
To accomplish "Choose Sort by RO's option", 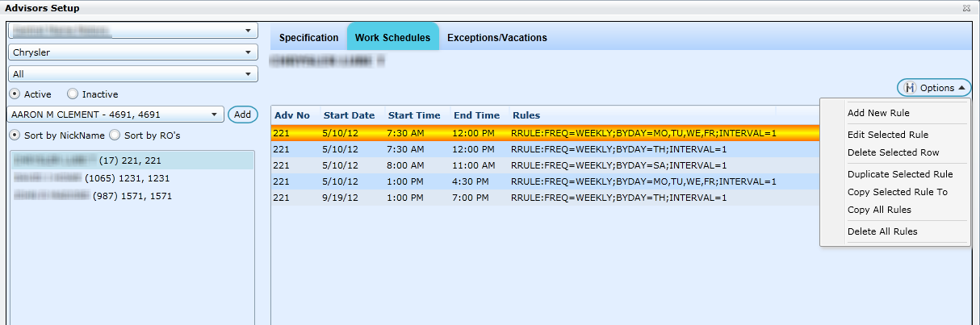I will pos(115,135).
